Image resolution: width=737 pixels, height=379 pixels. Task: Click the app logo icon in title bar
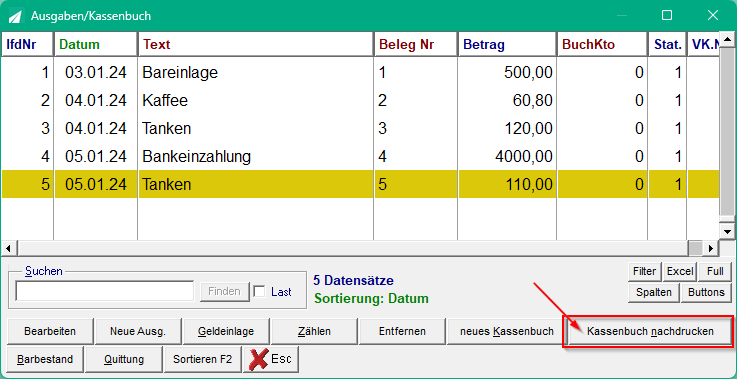point(16,16)
